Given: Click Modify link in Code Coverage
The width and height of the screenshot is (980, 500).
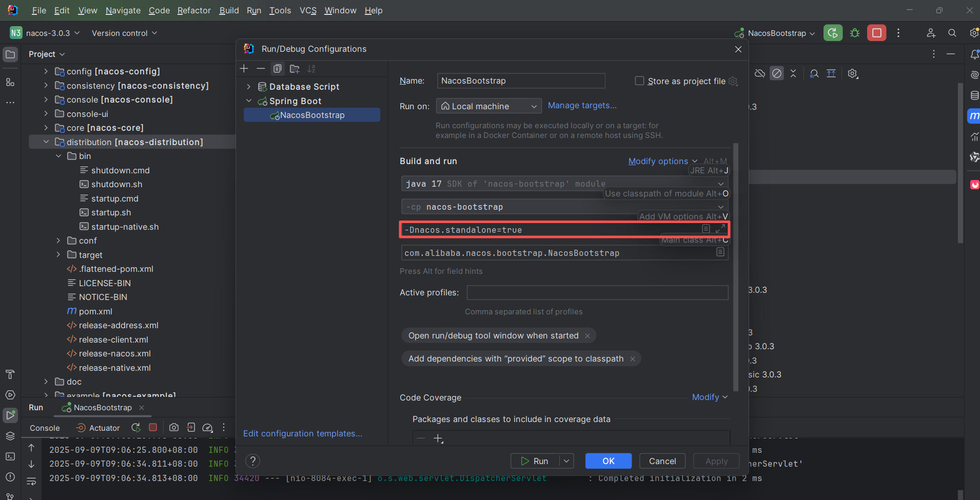Looking at the screenshot, I should 710,397.
